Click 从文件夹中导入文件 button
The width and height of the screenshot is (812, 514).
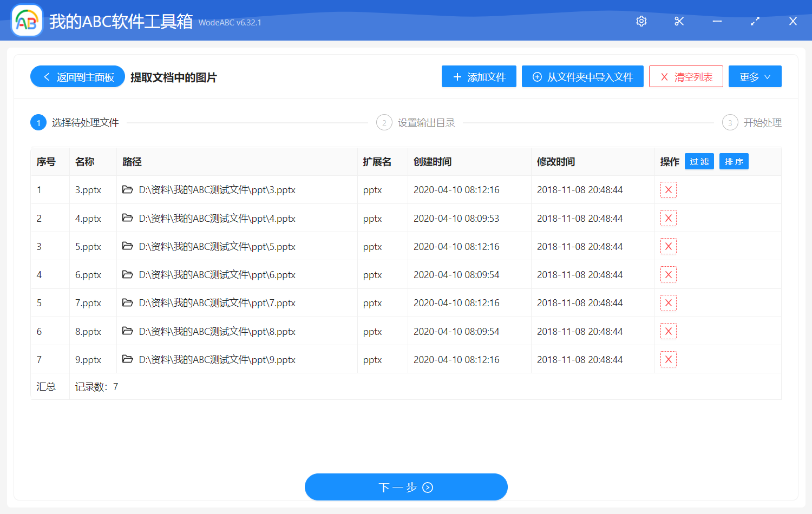pos(582,77)
